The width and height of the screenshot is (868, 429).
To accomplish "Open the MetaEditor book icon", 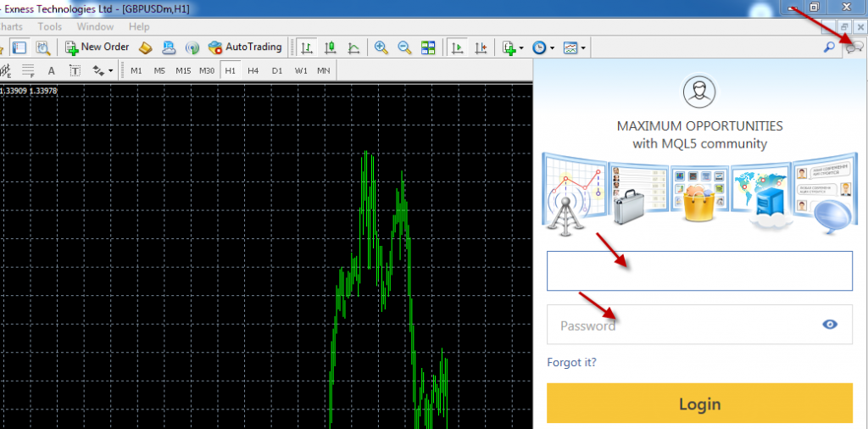I will (x=146, y=47).
